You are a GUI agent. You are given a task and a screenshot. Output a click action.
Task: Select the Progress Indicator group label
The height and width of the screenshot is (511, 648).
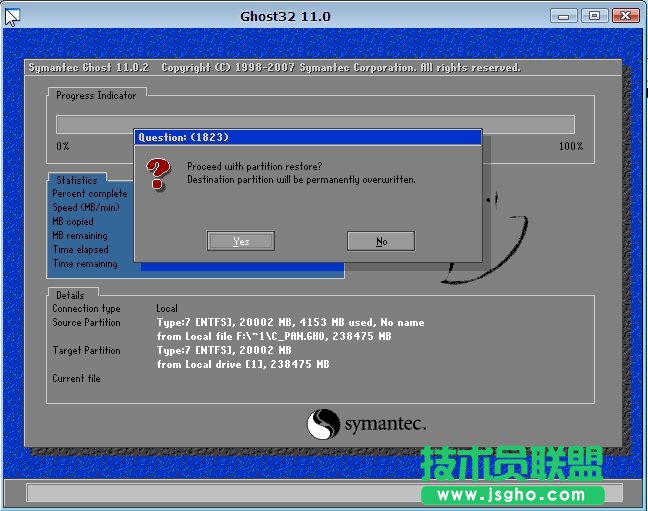point(96,95)
